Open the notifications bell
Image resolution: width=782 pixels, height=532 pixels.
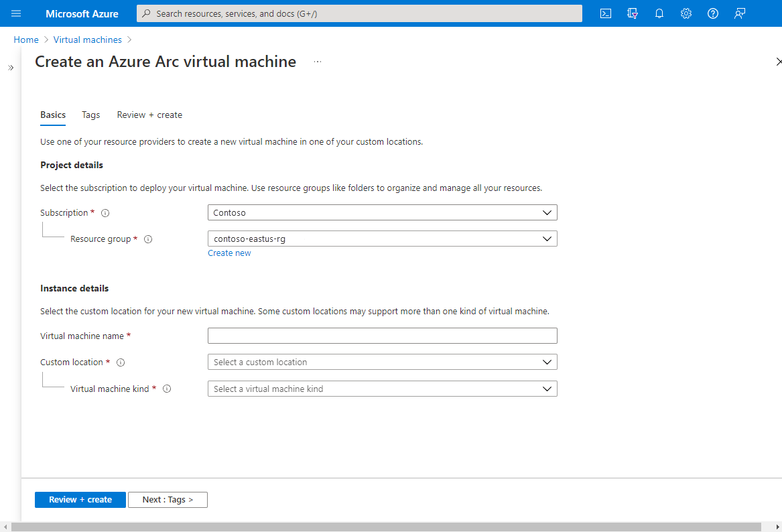click(659, 13)
